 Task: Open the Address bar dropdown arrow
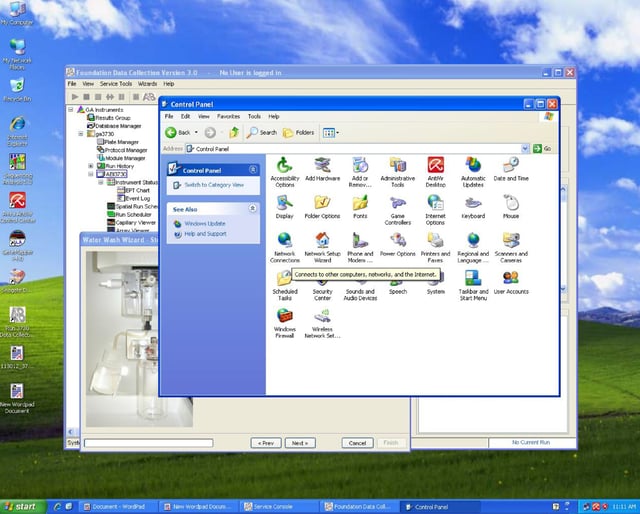pos(525,149)
